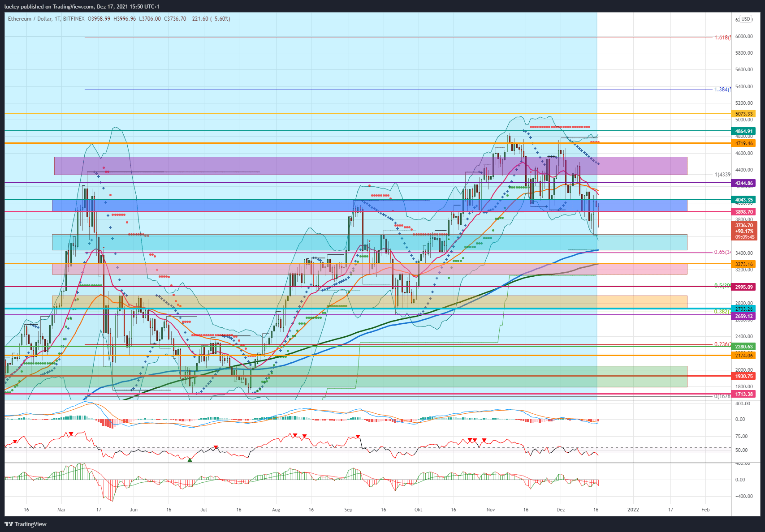Click the 2280.63 green price label
The image size is (765, 532).
744,347
